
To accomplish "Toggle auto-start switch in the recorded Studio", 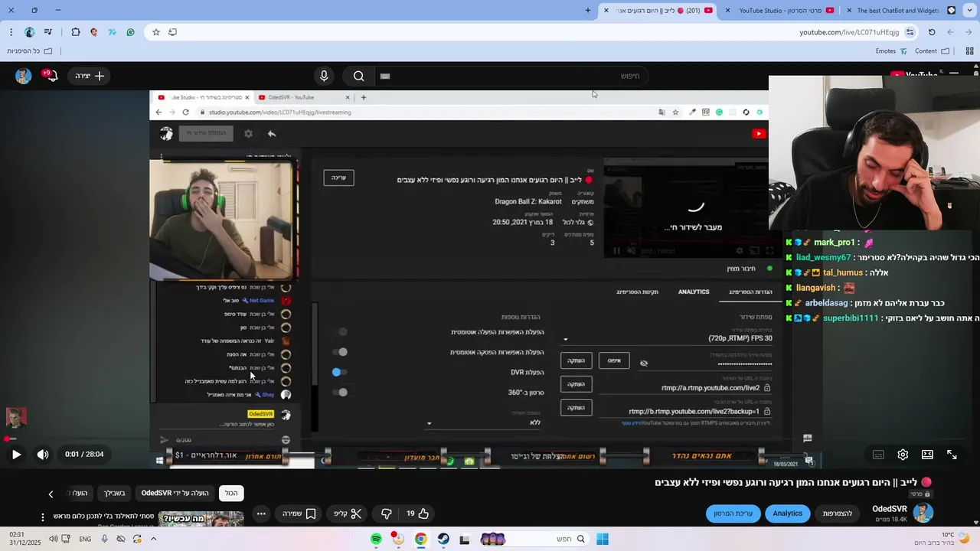I will (341, 332).
